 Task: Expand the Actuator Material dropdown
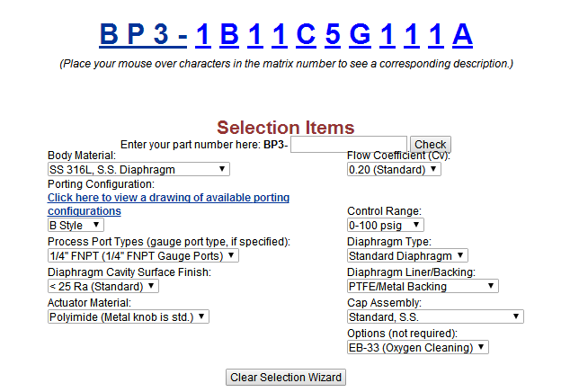click(129, 316)
